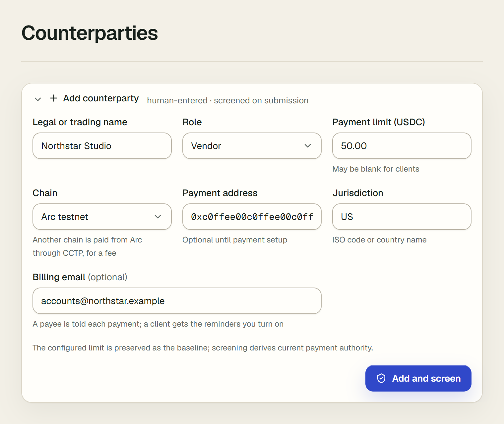
Task: Click the 'Another chain is paid from Arc' hint
Action: click(x=88, y=246)
